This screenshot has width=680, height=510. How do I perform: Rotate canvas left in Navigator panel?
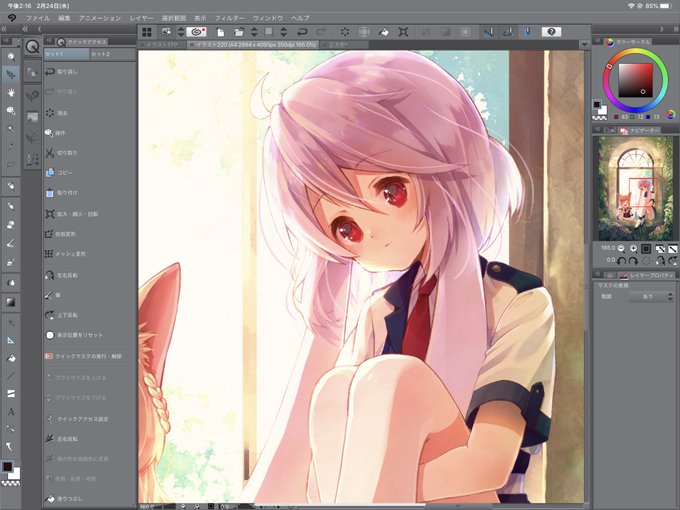tap(621, 261)
